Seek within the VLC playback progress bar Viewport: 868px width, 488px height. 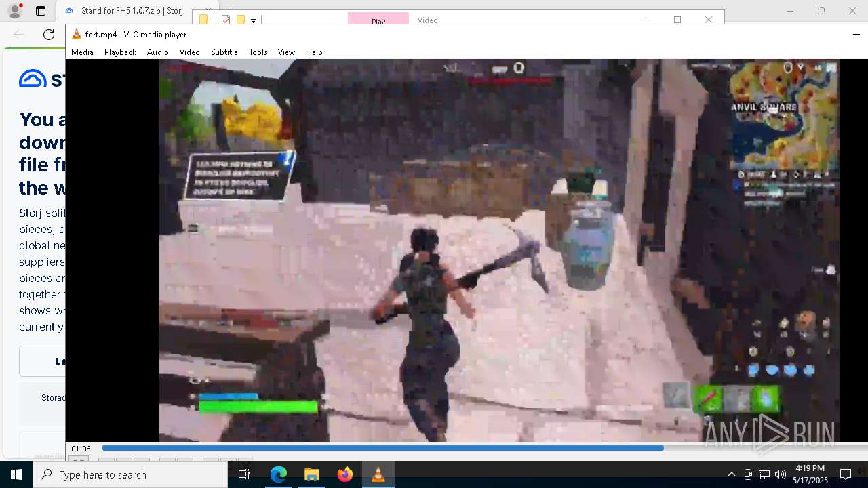click(485, 448)
